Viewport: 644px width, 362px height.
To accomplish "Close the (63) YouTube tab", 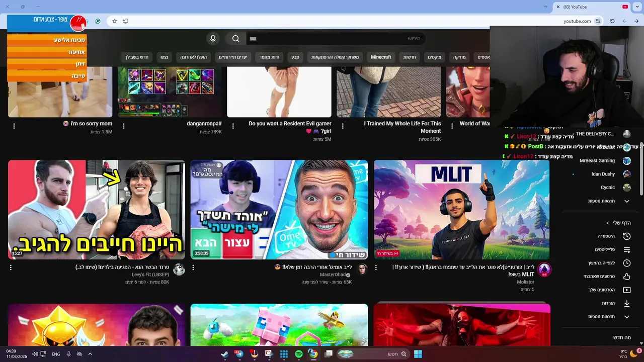I will coord(558,7).
